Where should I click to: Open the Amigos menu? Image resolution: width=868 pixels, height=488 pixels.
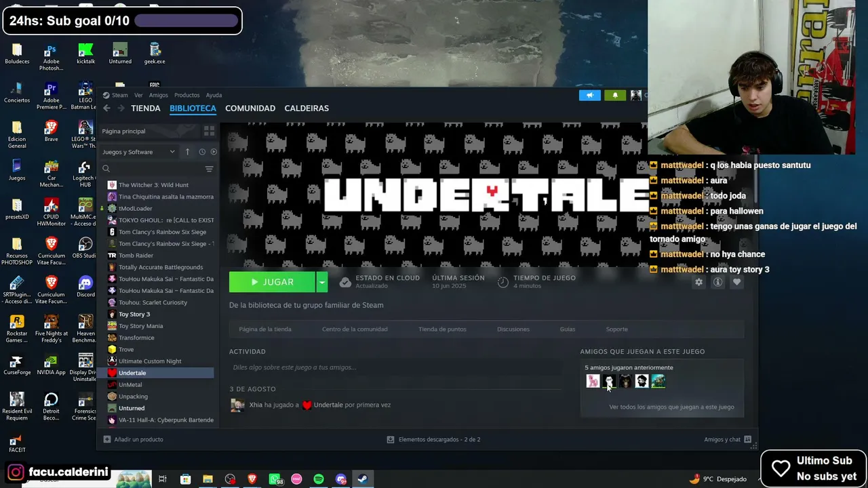click(x=158, y=96)
